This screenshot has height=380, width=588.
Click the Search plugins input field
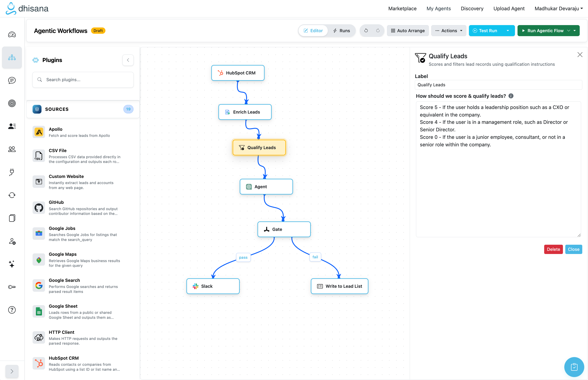[x=83, y=80]
